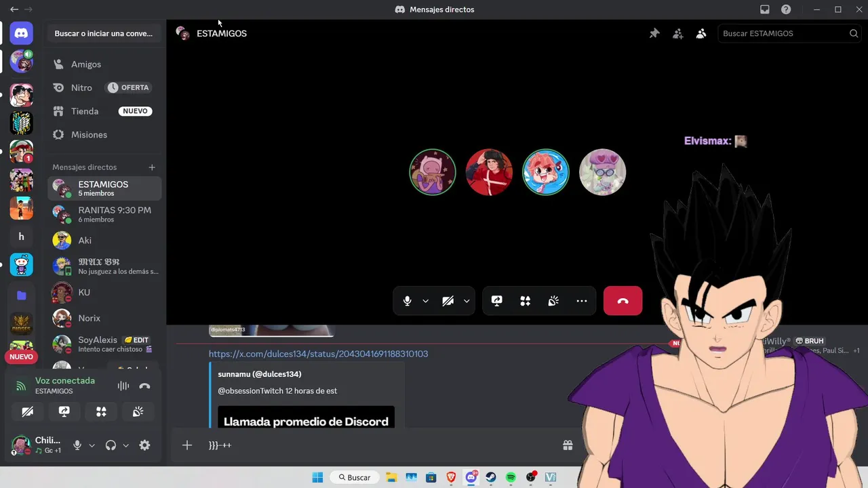Open the Inbox icon in title bar

[x=765, y=9]
